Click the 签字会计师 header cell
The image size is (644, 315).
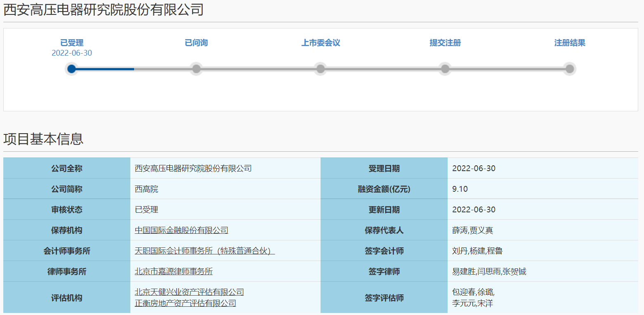[x=384, y=251]
